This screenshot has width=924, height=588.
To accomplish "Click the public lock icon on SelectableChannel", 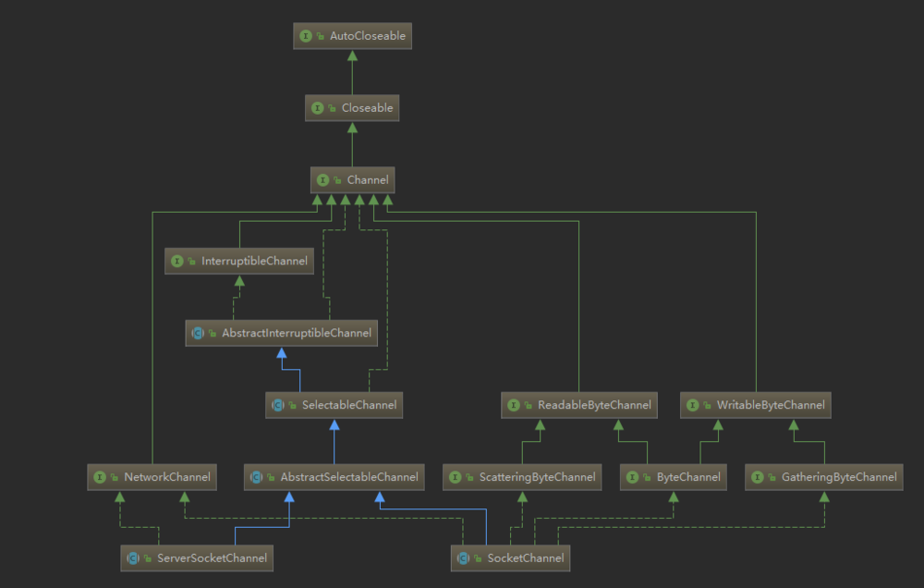I will (x=292, y=406).
